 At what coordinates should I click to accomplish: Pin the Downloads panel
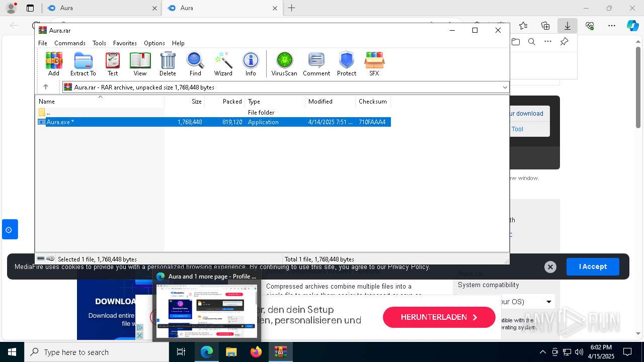(x=565, y=42)
